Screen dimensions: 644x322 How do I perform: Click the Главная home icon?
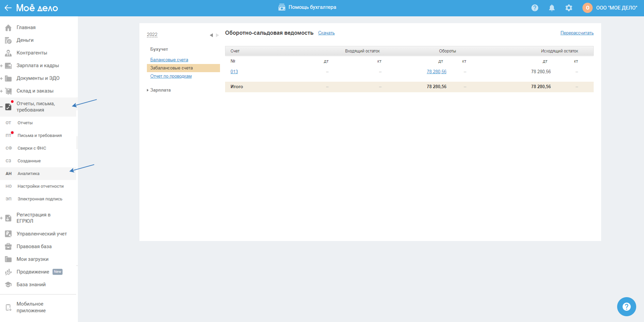pyautogui.click(x=9, y=28)
